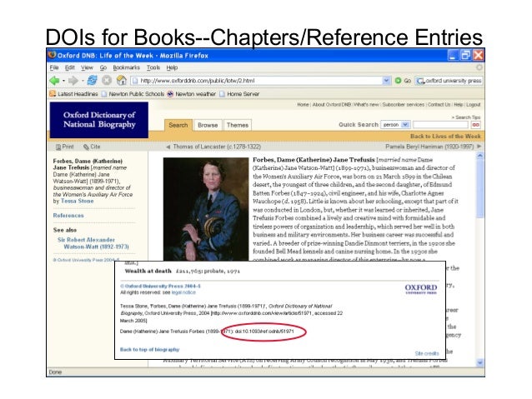Open Latest Headlines feed bookmark
532x399 pixels.
tap(73, 94)
